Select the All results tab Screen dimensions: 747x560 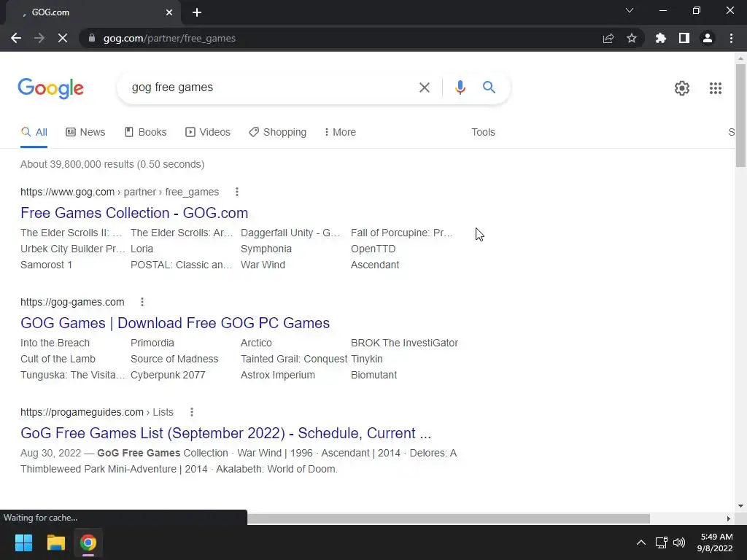tap(34, 133)
